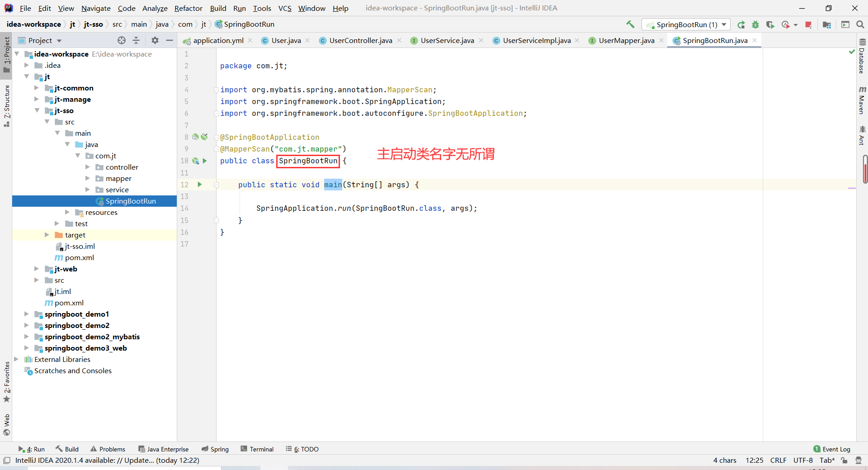Open Run Anything icon in toolbar

pos(845,24)
